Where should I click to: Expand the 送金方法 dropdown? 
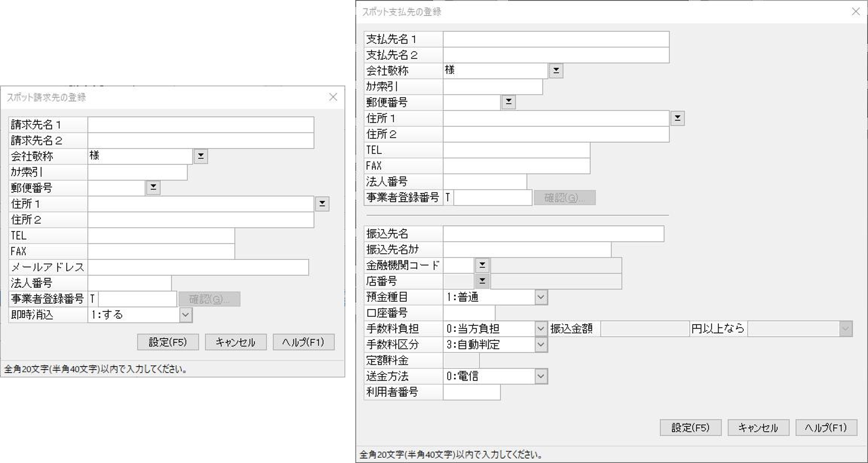pyautogui.click(x=540, y=376)
